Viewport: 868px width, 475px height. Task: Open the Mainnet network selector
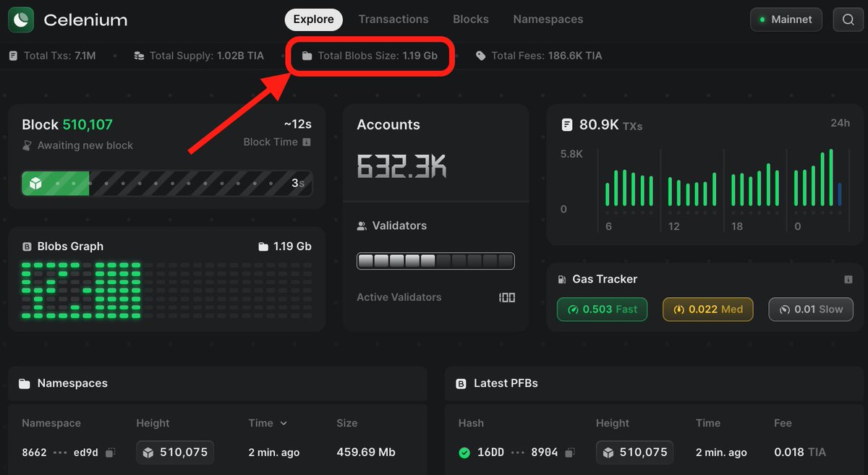786,20
